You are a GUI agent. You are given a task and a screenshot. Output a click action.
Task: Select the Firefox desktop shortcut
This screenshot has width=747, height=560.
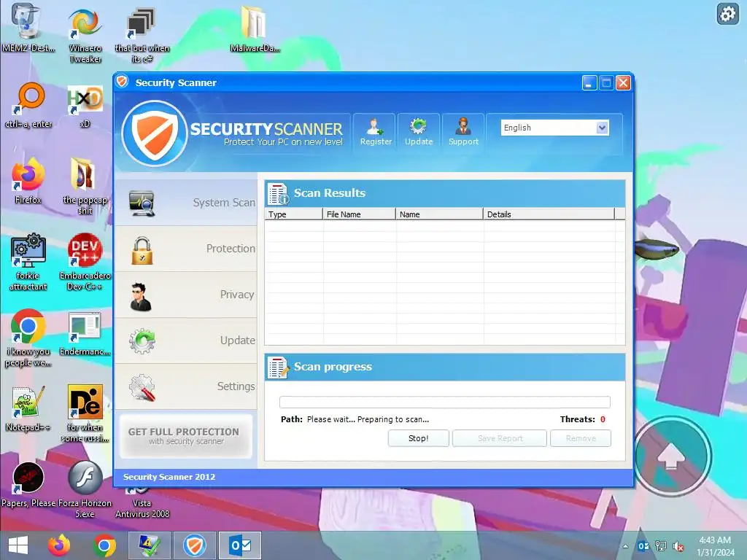coord(28,181)
